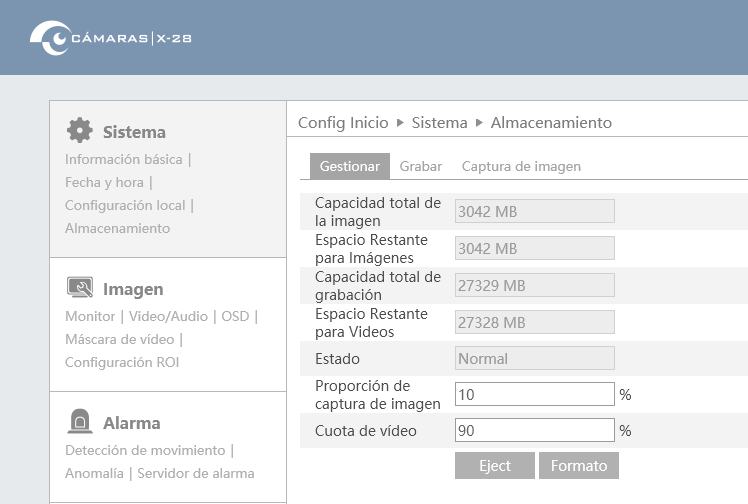The height and width of the screenshot is (504, 748).
Task: Click the Proporción de captura input field
Action: point(535,394)
